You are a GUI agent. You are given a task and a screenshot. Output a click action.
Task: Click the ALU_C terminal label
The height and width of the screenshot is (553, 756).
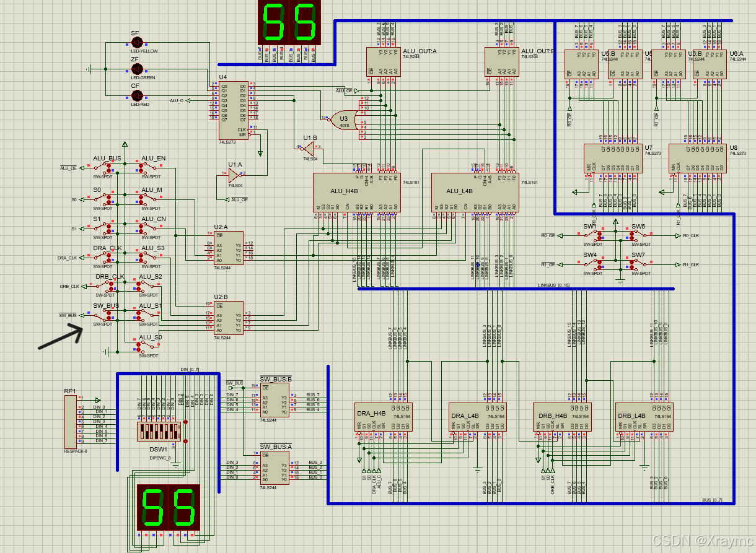click(x=177, y=100)
